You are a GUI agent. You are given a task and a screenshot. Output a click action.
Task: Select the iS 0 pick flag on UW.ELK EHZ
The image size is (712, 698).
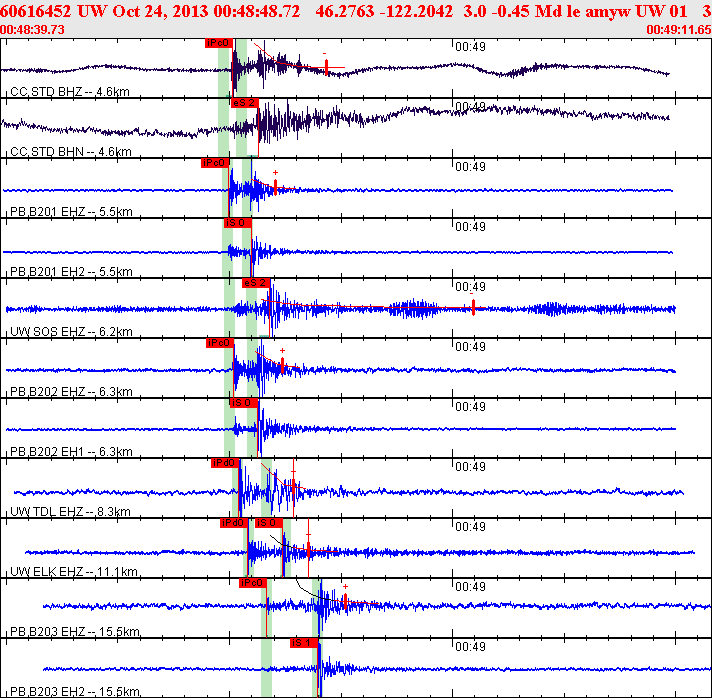tap(268, 523)
